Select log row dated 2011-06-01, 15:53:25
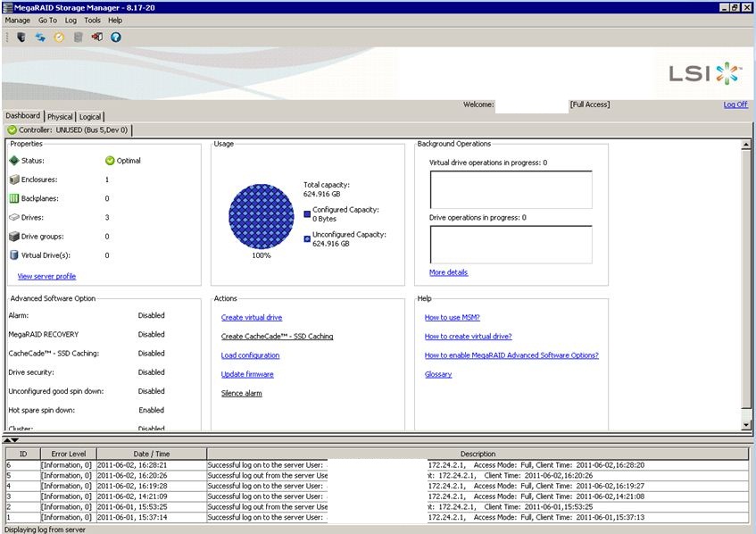The image size is (756, 534). click(377, 506)
